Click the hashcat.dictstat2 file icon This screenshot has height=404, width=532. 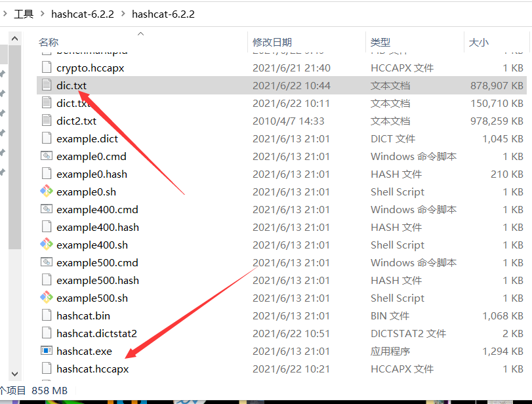coord(47,333)
